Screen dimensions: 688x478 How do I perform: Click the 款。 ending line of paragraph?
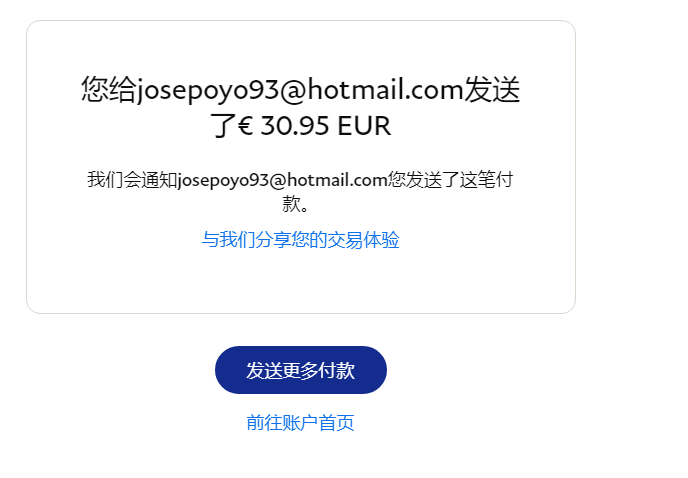296,204
